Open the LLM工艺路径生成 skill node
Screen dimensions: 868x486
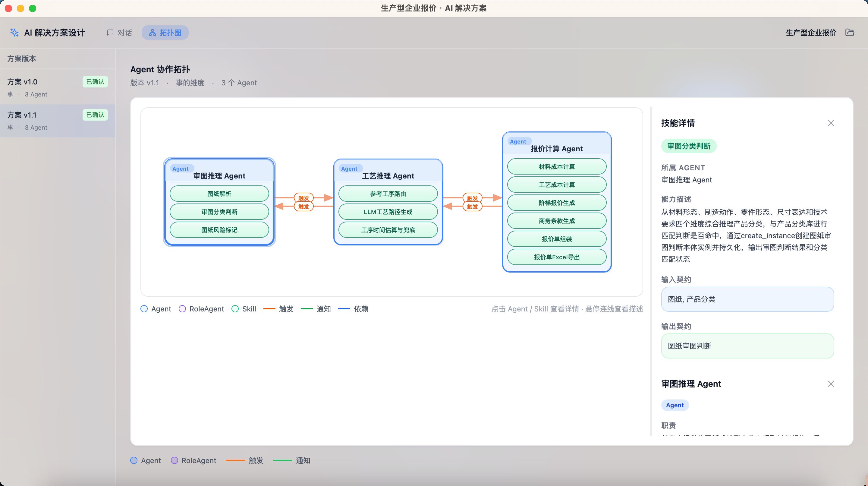[388, 212]
